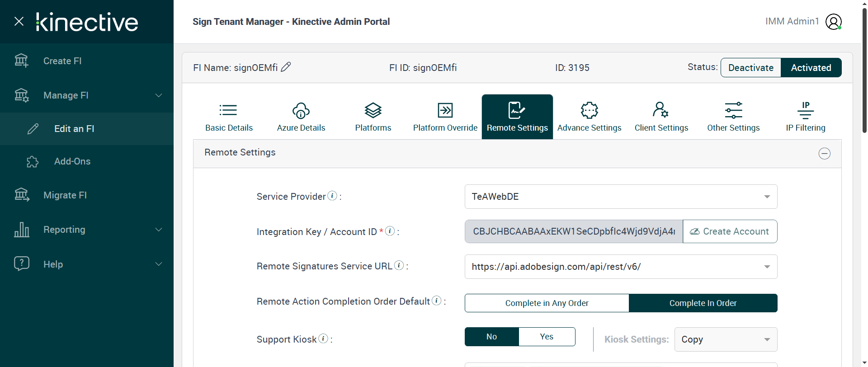Expand the Remote Signatures Service URL dropdown
This screenshot has width=868, height=367.
tap(621, 267)
